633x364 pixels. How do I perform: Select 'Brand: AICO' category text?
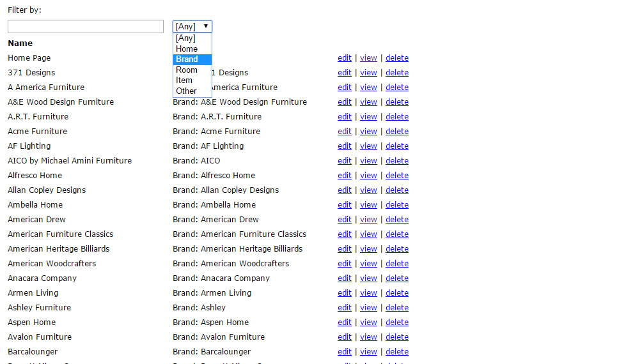point(196,161)
